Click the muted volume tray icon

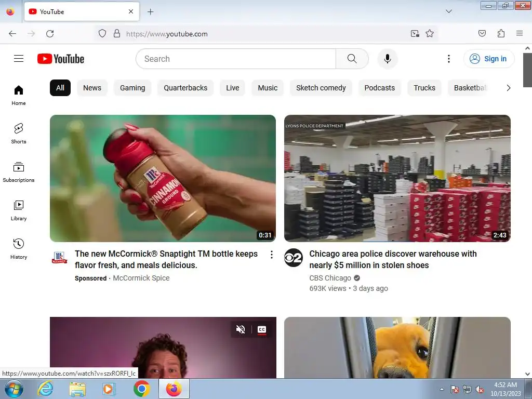tap(480, 390)
